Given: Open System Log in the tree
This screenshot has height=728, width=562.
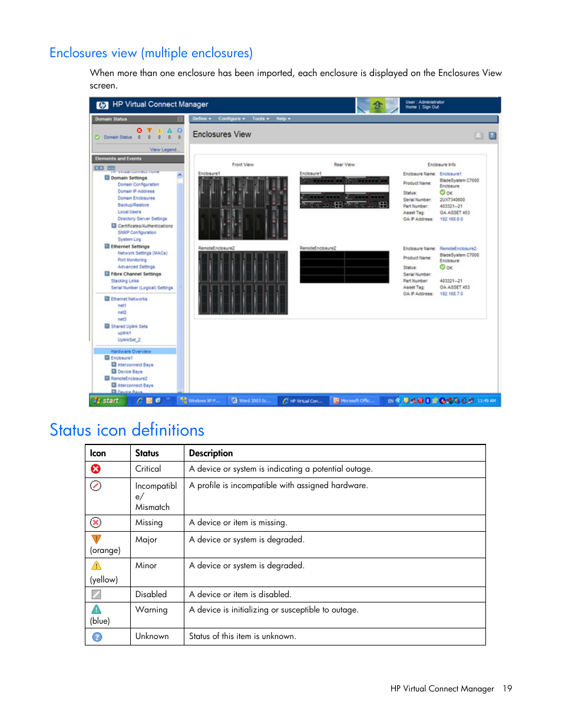Looking at the screenshot, I should (129, 239).
